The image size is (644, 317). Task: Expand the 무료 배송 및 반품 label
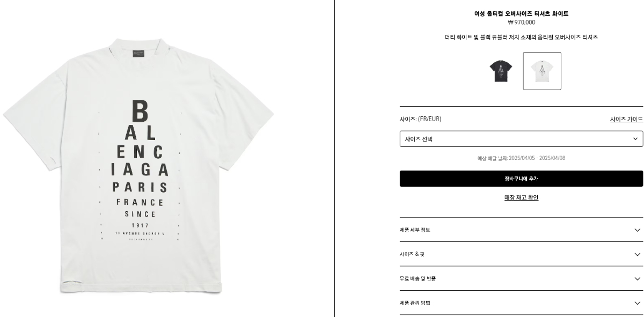click(418, 278)
